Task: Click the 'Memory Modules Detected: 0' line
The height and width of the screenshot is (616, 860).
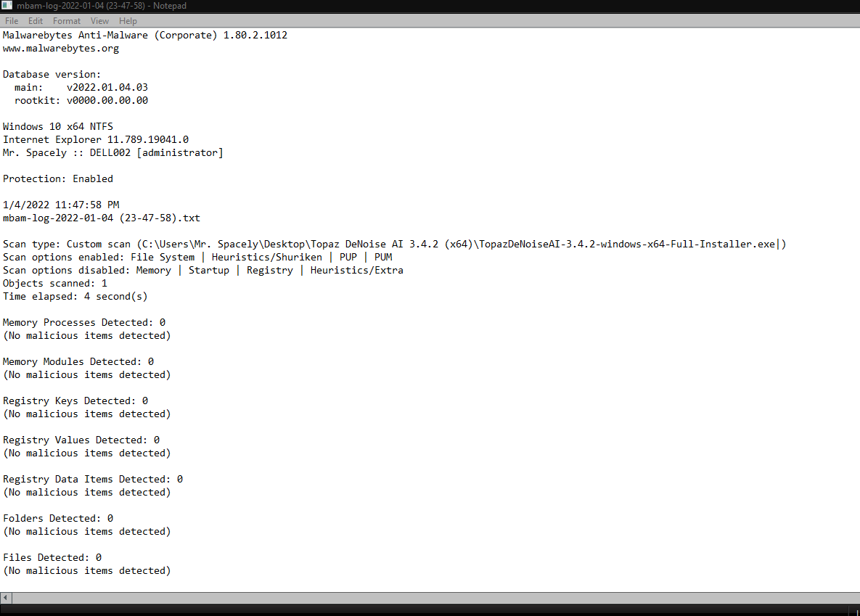Action: tap(78, 361)
